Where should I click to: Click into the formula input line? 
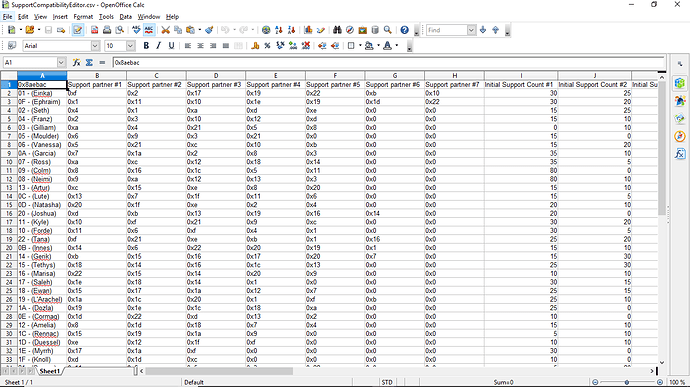click(x=388, y=63)
